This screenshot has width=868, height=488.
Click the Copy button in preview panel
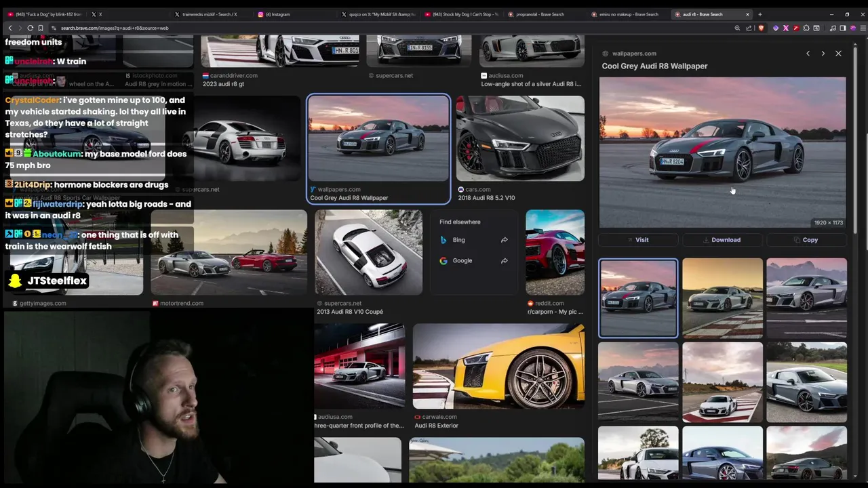806,240
